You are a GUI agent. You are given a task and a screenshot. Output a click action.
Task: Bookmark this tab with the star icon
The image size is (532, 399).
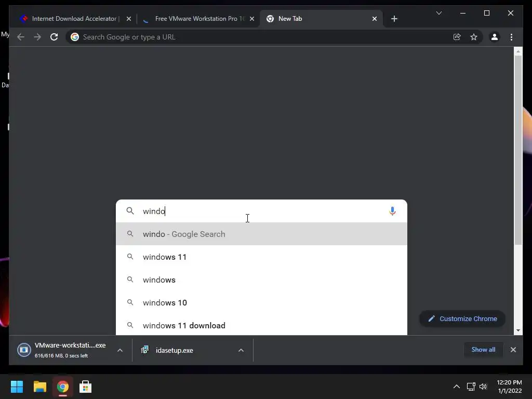tap(474, 37)
